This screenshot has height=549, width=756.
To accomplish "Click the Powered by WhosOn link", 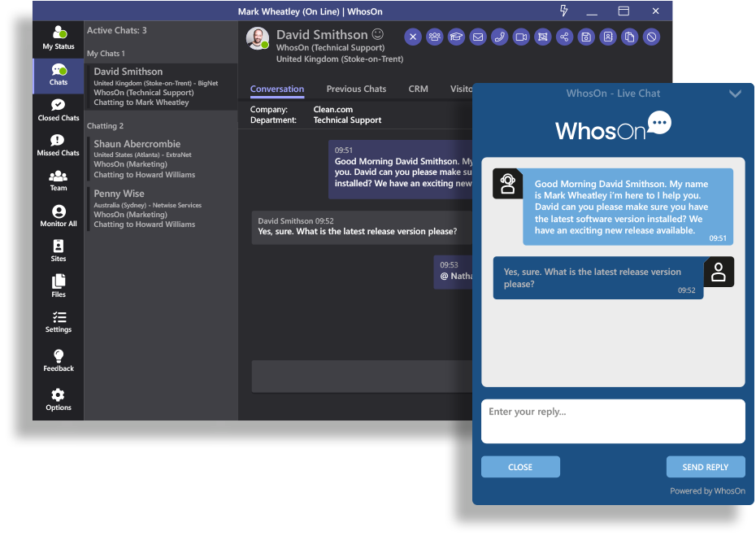I will [x=707, y=491].
